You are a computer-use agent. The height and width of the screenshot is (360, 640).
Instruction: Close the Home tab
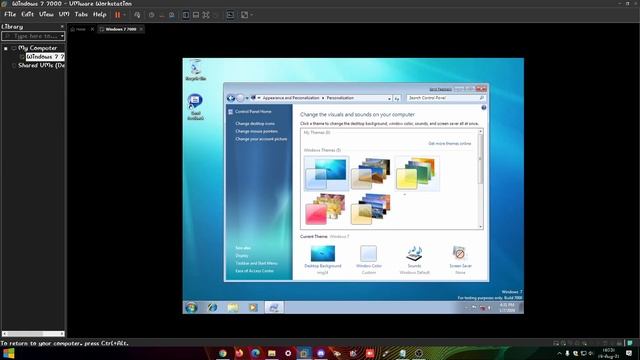click(x=92, y=29)
